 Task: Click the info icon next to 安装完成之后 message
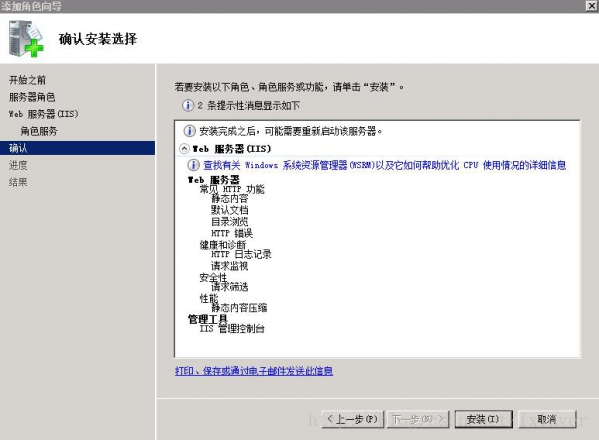(189, 131)
